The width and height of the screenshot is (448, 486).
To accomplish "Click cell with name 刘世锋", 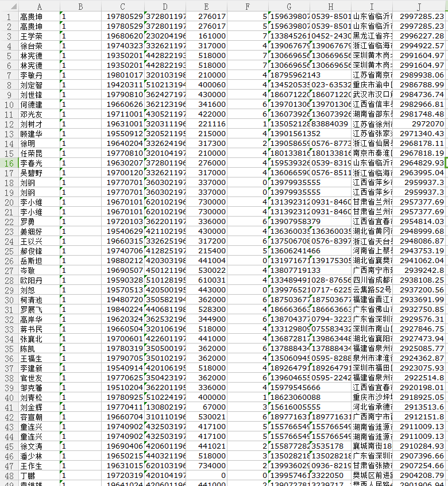I will (x=39, y=95).
